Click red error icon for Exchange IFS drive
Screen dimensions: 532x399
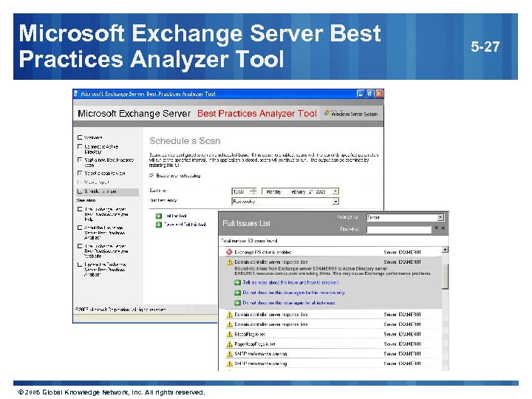[x=229, y=252]
